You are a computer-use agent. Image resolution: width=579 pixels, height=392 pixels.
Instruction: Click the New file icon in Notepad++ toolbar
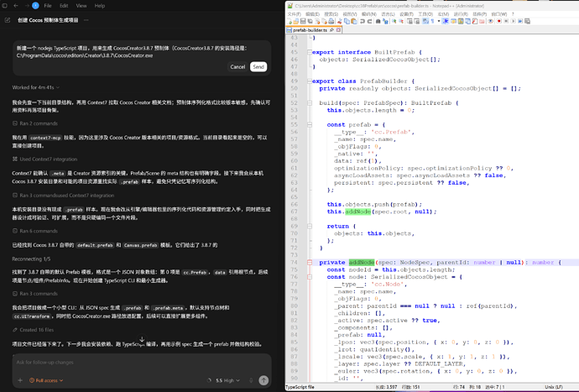tap(289, 22)
